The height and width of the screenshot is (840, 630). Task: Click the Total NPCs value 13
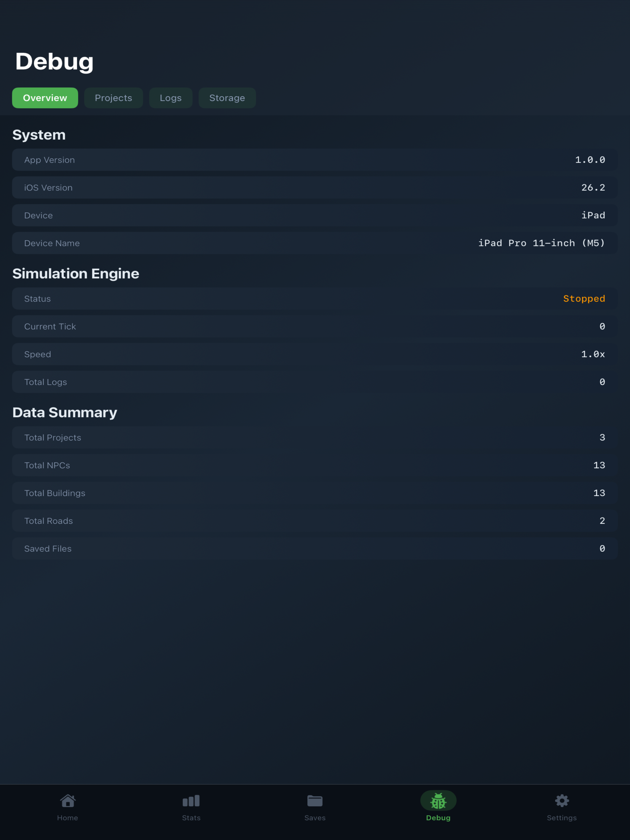tap(599, 465)
